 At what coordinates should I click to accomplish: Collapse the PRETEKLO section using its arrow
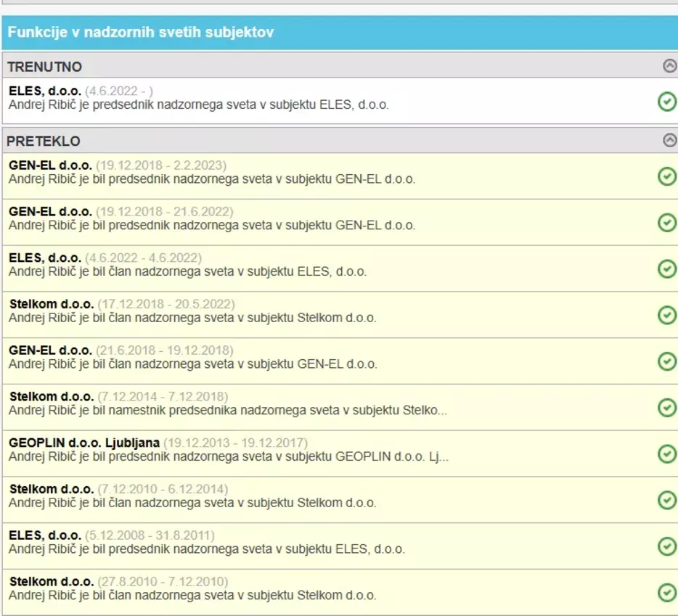pos(669,141)
